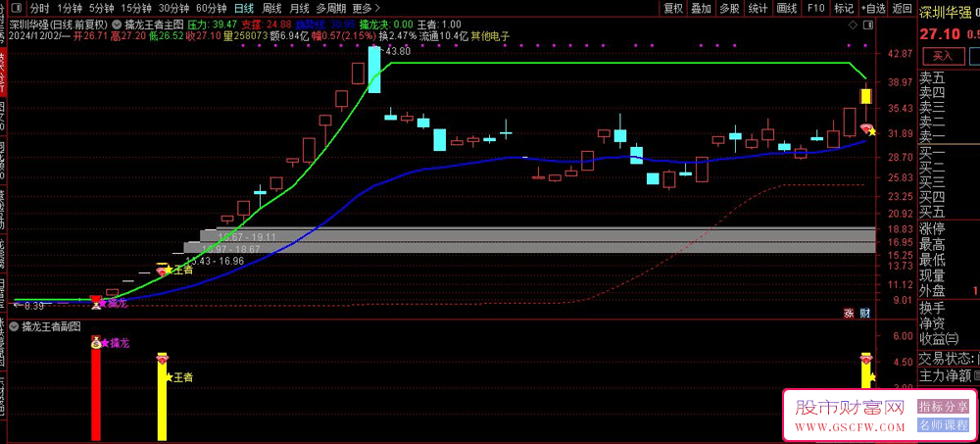The width and height of the screenshot is (980, 444).
Task: Expand the 揉龙王者主图 indicator dropdown
Action: [x=119, y=25]
